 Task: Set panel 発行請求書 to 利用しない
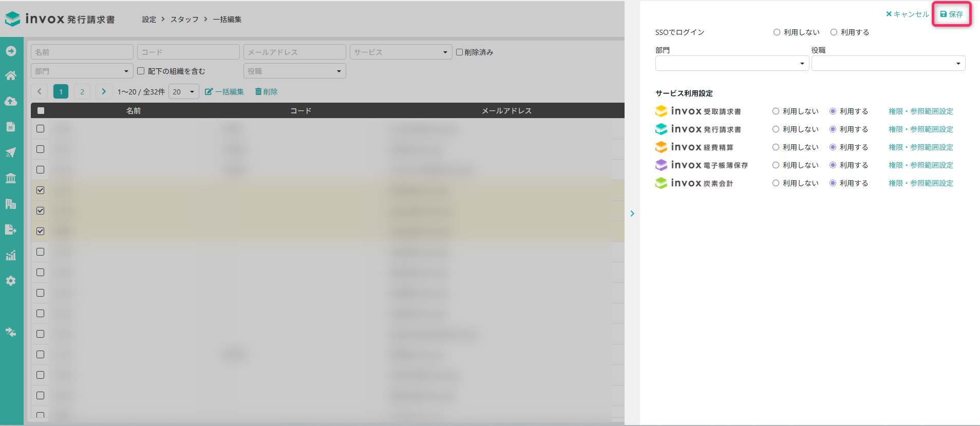point(776,129)
